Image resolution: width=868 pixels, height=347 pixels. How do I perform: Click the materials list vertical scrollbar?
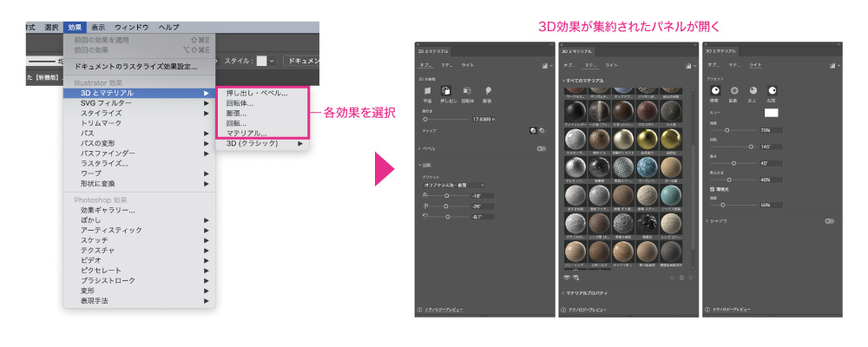pos(693,195)
